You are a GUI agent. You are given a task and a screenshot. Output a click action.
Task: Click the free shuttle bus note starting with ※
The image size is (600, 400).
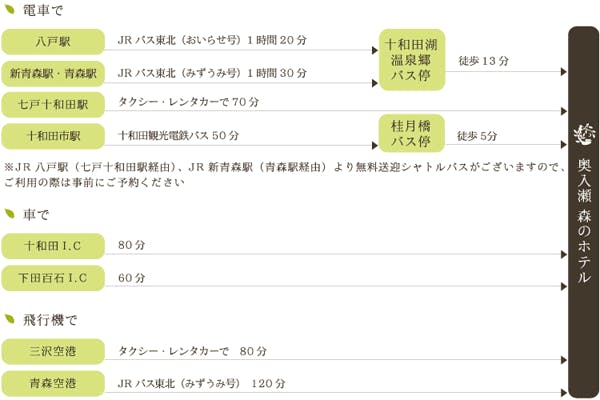click(280, 174)
